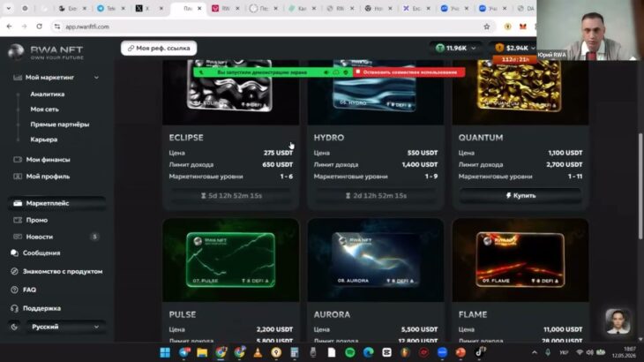
Task: Click the Маркетплейс icon
Action: click(x=18, y=203)
